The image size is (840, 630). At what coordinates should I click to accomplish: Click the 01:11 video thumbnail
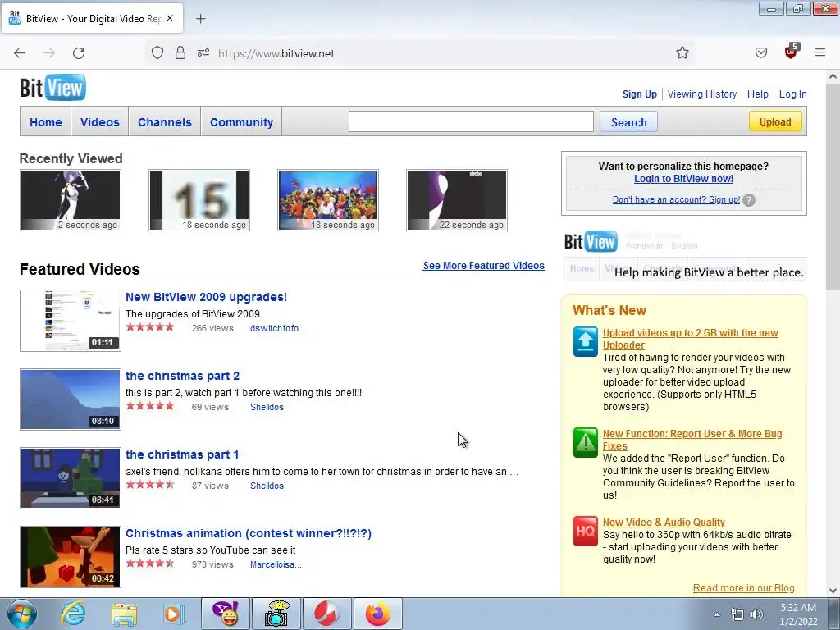(x=71, y=321)
